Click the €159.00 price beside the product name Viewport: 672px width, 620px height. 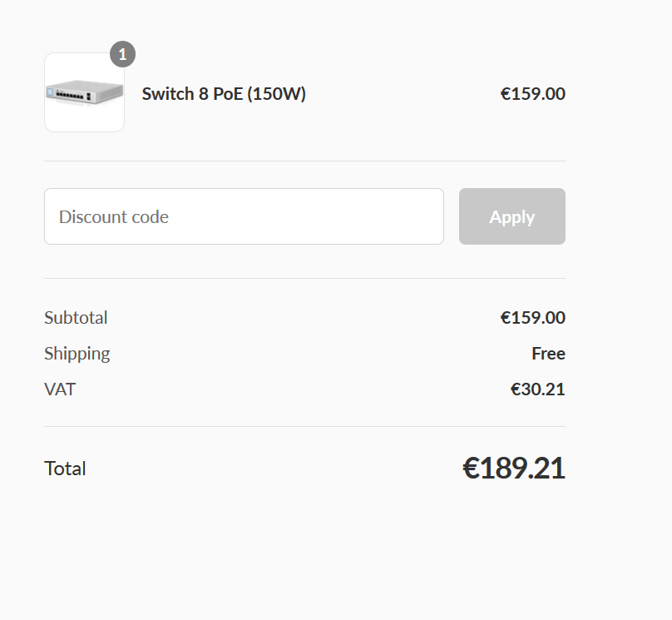(532, 94)
